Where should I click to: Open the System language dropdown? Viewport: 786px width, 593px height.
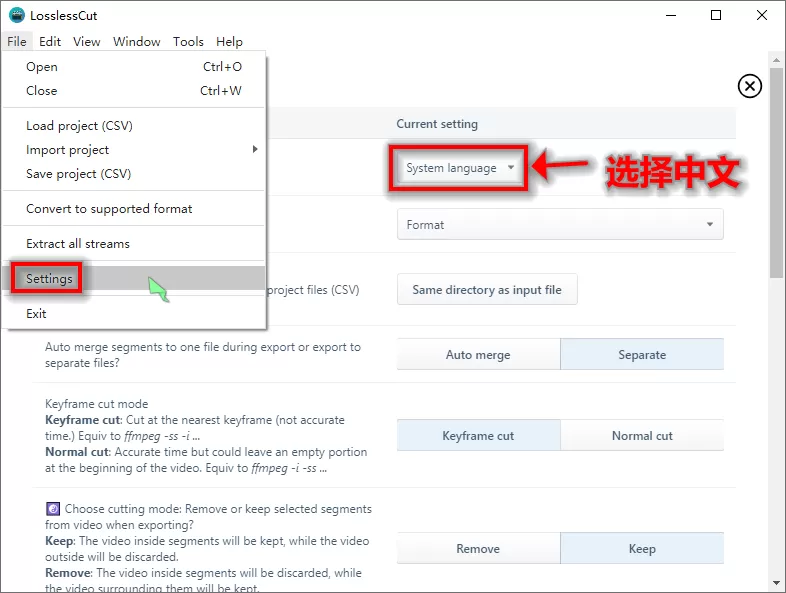[460, 168]
